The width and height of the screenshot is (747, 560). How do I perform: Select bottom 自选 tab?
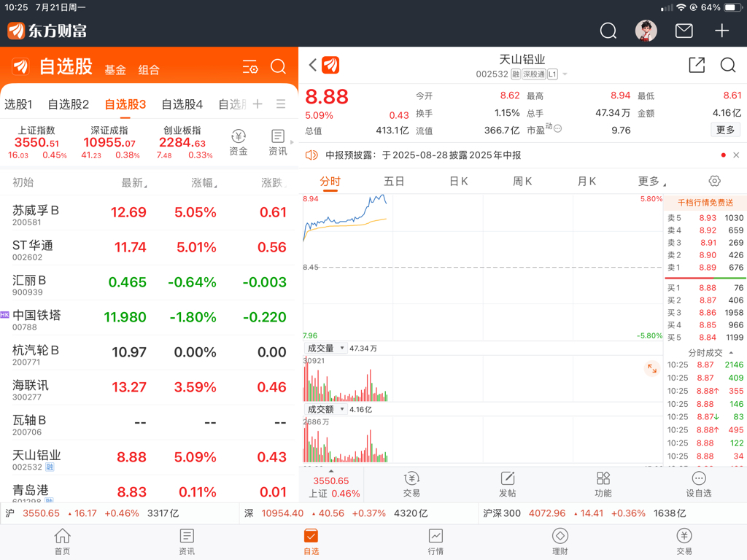311,542
